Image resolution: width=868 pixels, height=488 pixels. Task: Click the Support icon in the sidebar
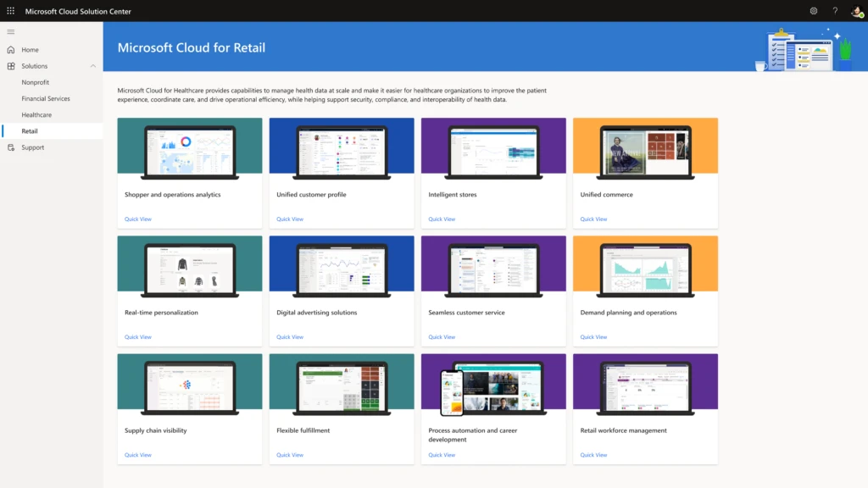12,147
